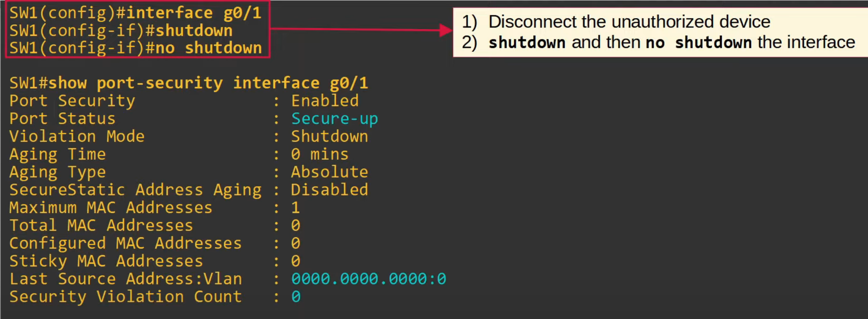This screenshot has width=868, height=319.
Task: Click the cyan 'Secure-up' port status
Action: [x=334, y=119]
